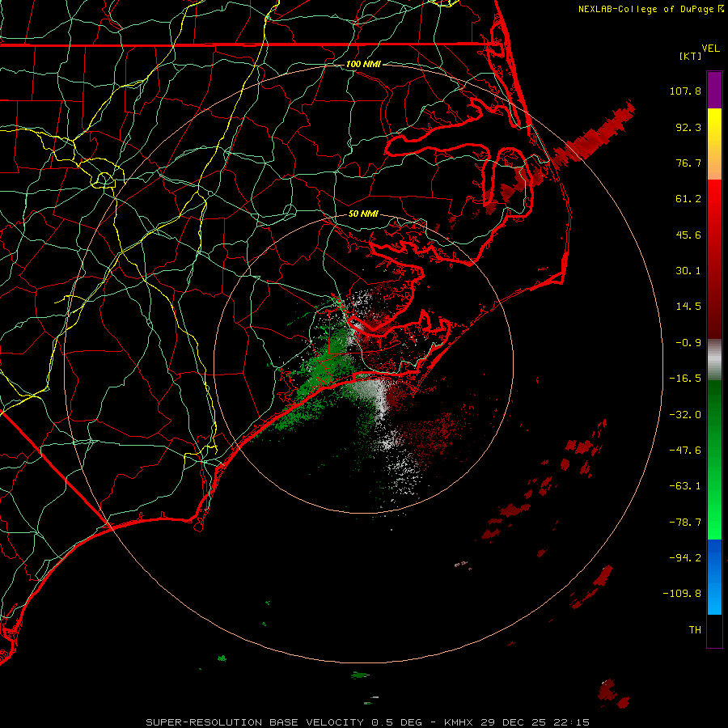Click the purple segment of the color bar
728x728 pixels.
click(714, 90)
